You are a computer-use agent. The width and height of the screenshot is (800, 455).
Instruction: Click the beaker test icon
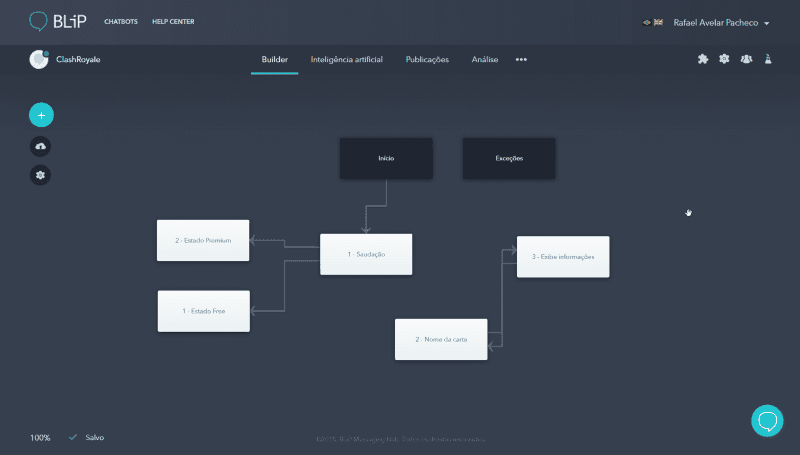pos(768,59)
